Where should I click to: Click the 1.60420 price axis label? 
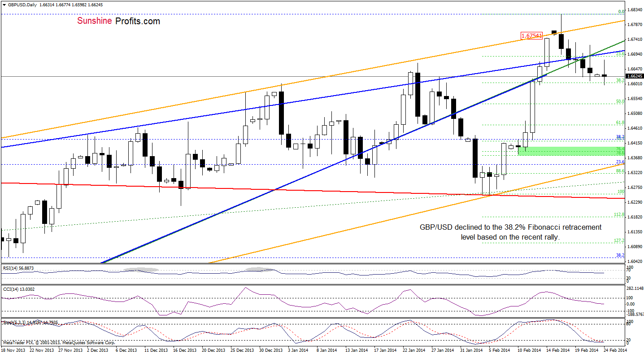635,261
